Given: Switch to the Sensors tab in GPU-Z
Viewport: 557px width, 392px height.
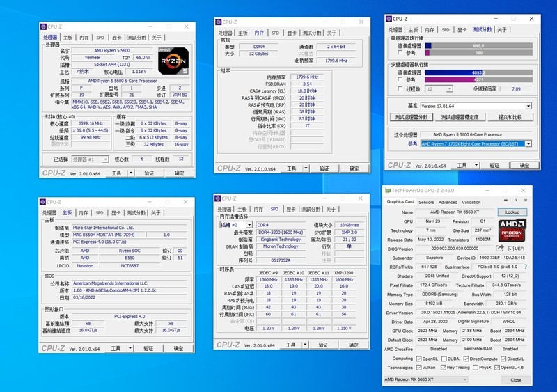Looking at the screenshot, I should (425, 203).
